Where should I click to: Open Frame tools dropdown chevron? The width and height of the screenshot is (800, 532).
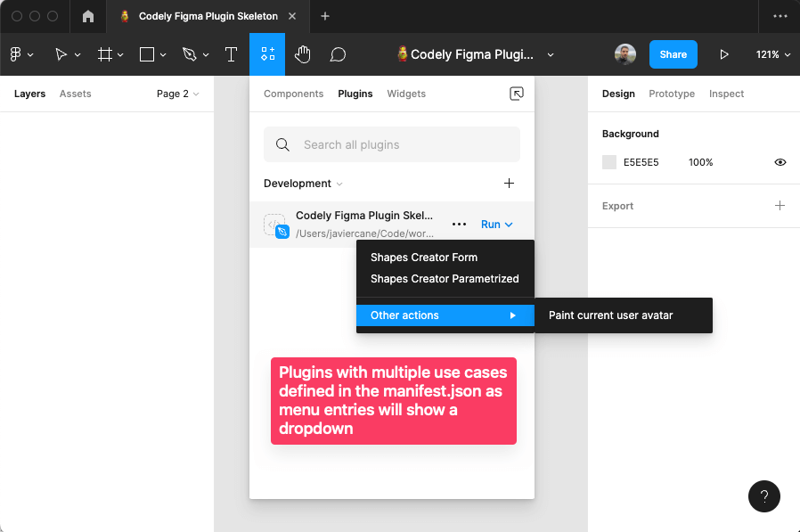click(x=120, y=54)
